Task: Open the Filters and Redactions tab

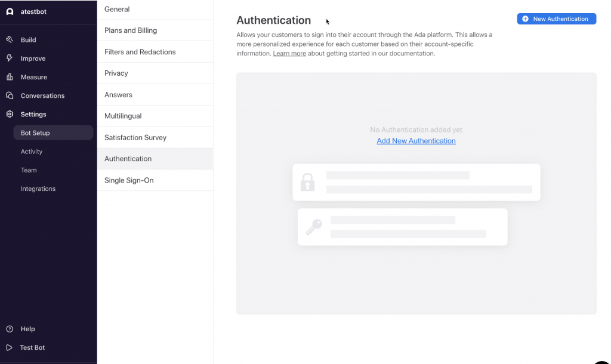Action: pos(155,52)
